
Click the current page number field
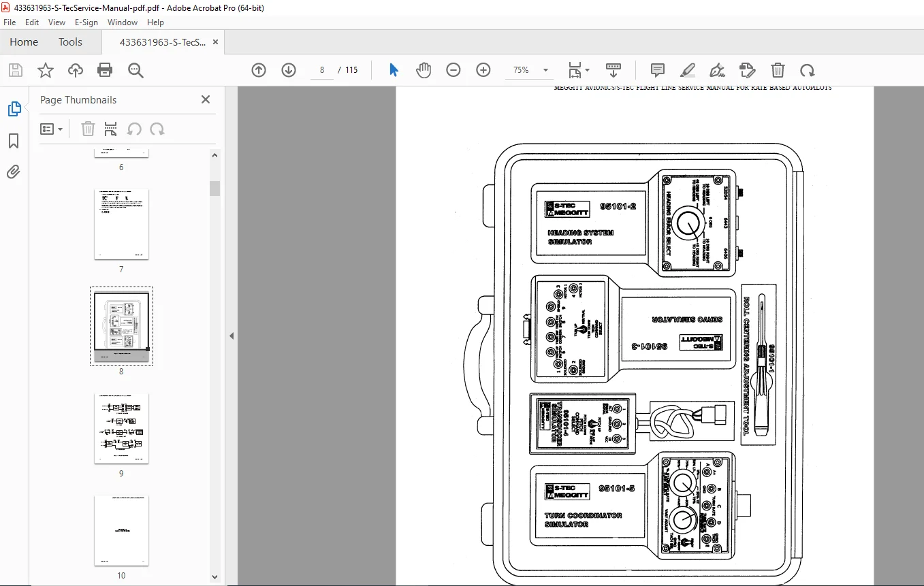click(322, 70)
